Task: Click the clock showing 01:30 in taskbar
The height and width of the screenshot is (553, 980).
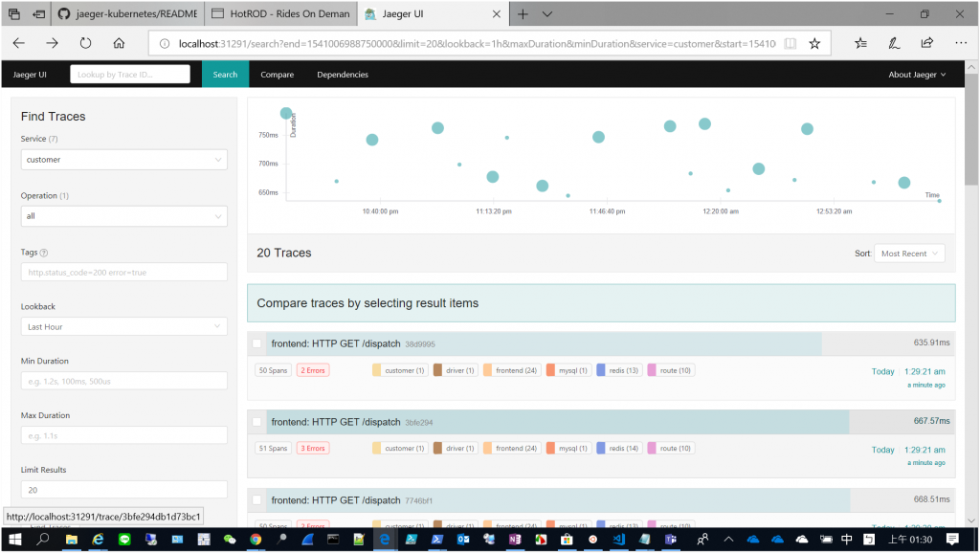Action: [x=911, y=540]
